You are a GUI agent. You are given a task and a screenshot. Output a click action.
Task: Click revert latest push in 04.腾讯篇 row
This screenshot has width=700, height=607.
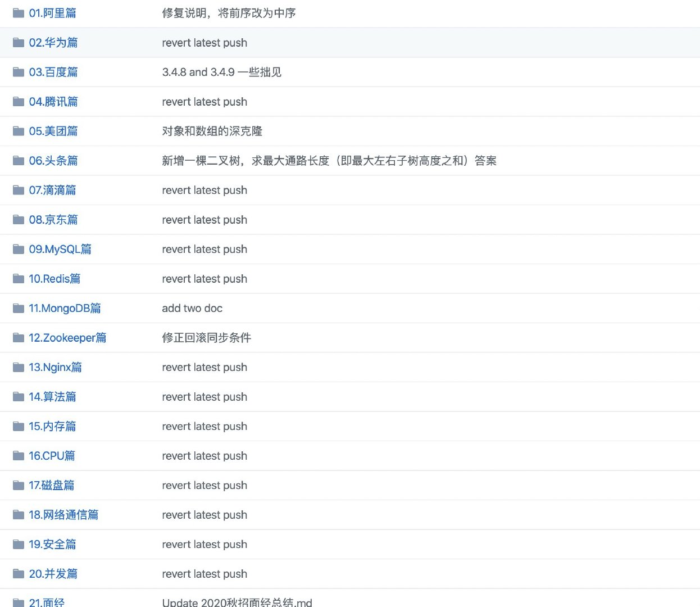[204, 102]
